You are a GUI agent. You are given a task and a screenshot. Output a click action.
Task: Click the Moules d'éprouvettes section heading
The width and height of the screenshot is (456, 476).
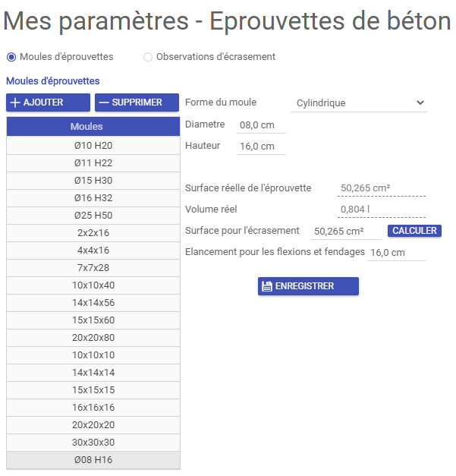coord(53,81)
